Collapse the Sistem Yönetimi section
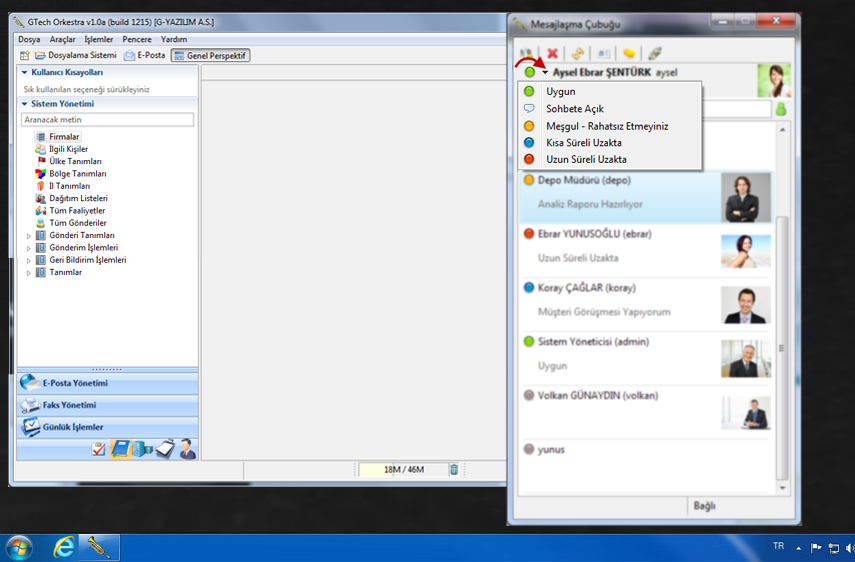Image resolution: width=855 pixels, height=562 pixels. point(23,104)
